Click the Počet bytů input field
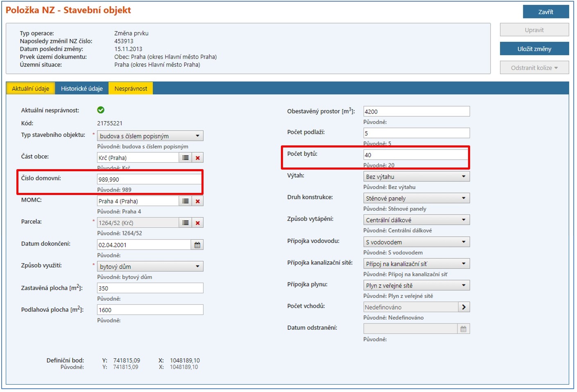577x392 pixels. 416,155
